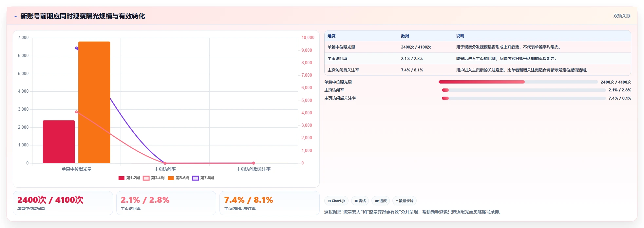This screenshot has height=228, width=644.
Task: Click the pink data point at 主页访问后关注率
Action: click(x=254, y=163)
